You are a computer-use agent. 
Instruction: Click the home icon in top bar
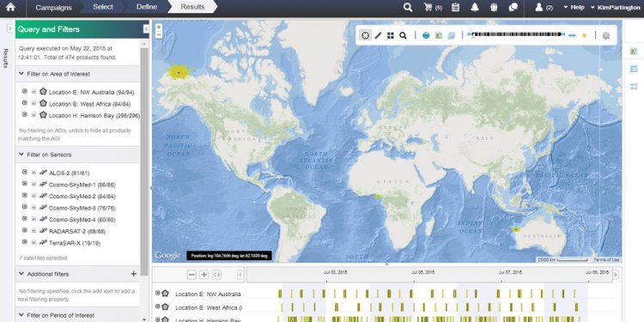(10, 7)
